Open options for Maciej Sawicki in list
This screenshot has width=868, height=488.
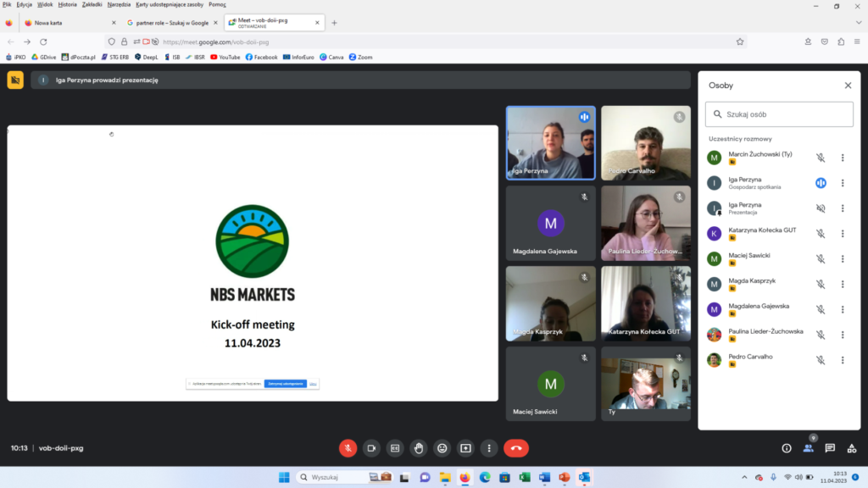pyautogui.click(x=843, y=259)
